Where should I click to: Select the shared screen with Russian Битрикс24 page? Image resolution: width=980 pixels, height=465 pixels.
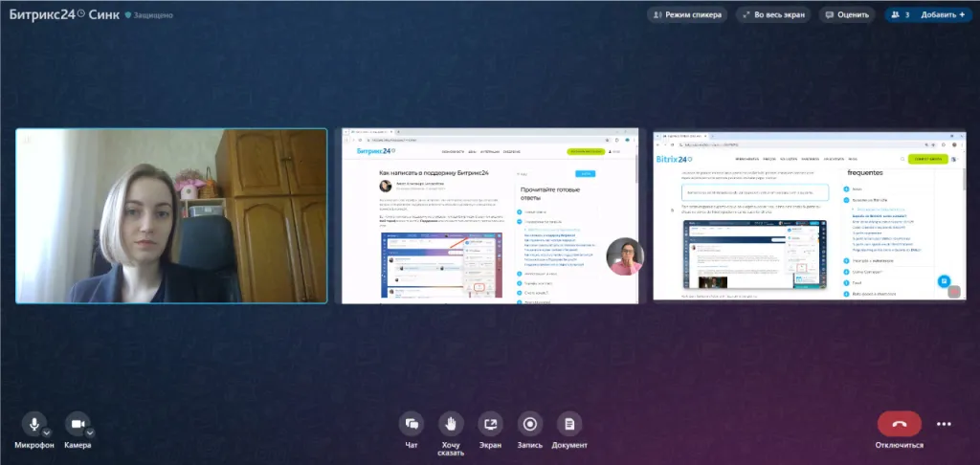[x=490, y=215]
